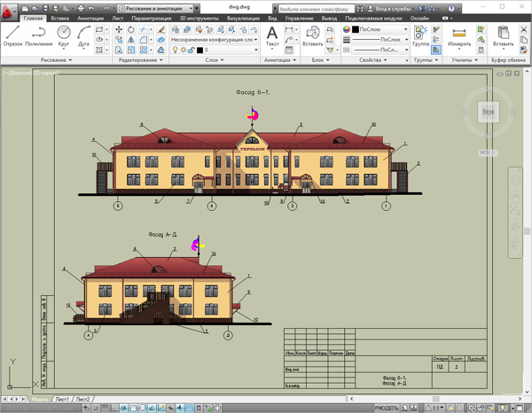532x413 pixels.
Task: Click the Array tool icon
Action: [144, 51]
